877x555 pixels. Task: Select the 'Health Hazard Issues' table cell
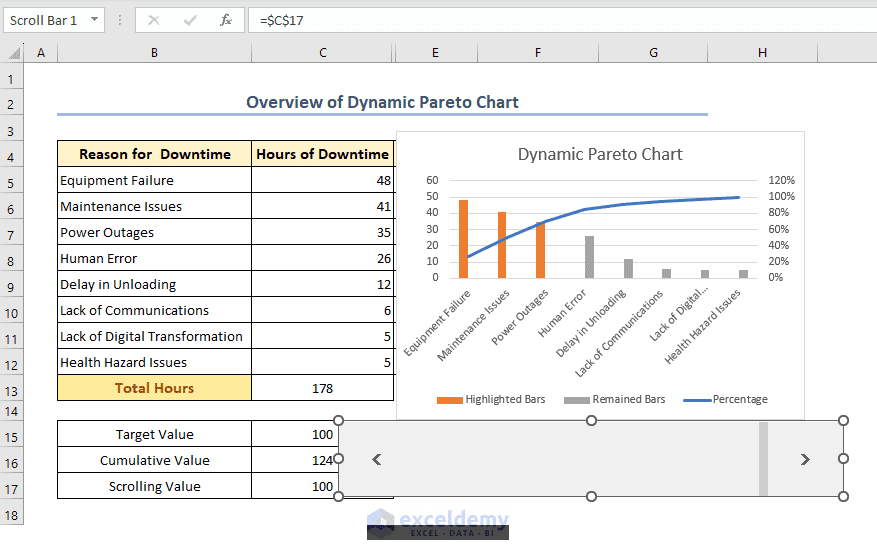point(154,362)
